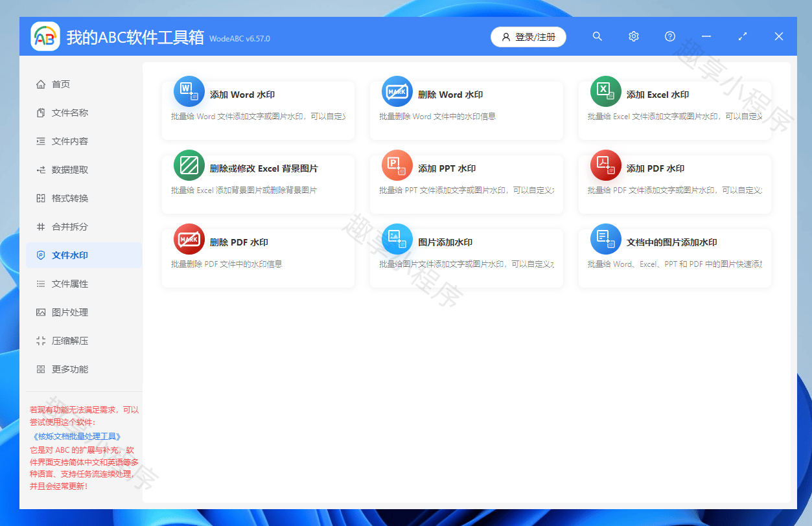Click the lines icon beside 文件属性
Screen dimensions: 812x526
pos(41,284)
